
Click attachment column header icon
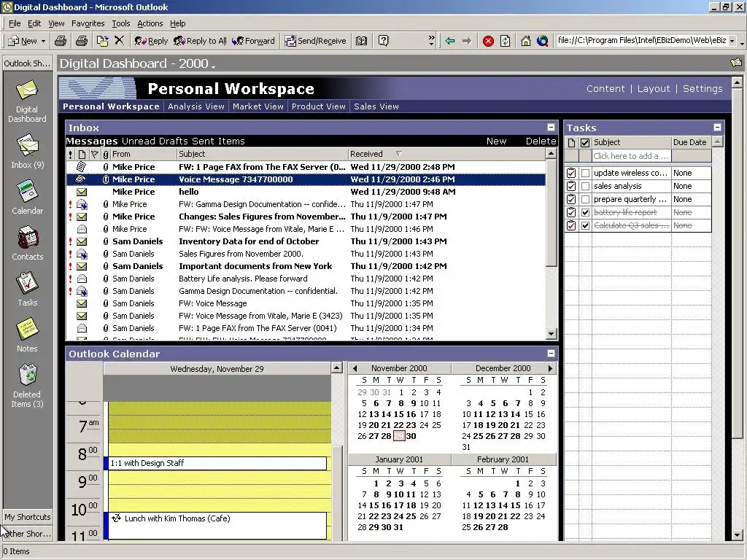point(106,154)
